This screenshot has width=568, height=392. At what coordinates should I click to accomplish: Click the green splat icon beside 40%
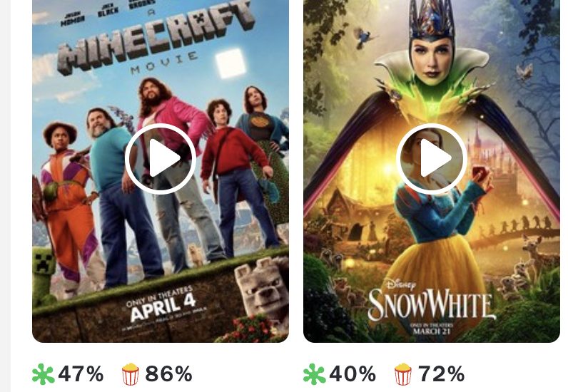(x=314, y=374)
